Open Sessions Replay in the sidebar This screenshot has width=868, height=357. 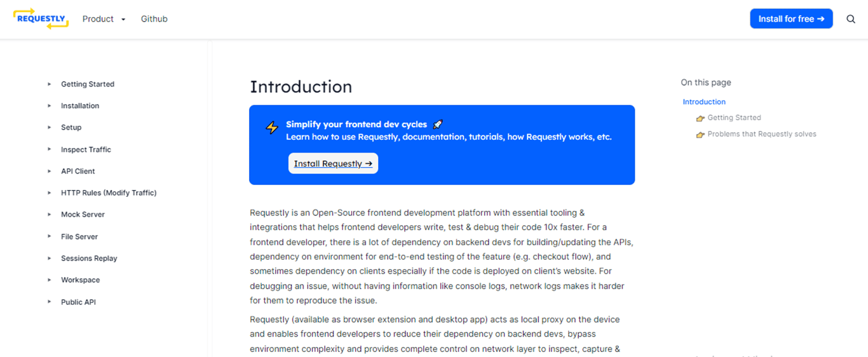[89, 258]
